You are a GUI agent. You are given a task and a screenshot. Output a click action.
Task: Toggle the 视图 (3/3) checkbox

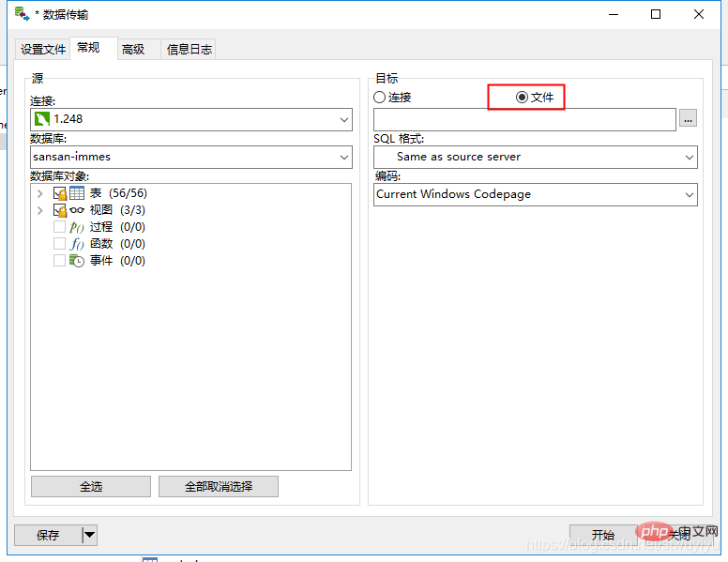click(x=59, y=210)
